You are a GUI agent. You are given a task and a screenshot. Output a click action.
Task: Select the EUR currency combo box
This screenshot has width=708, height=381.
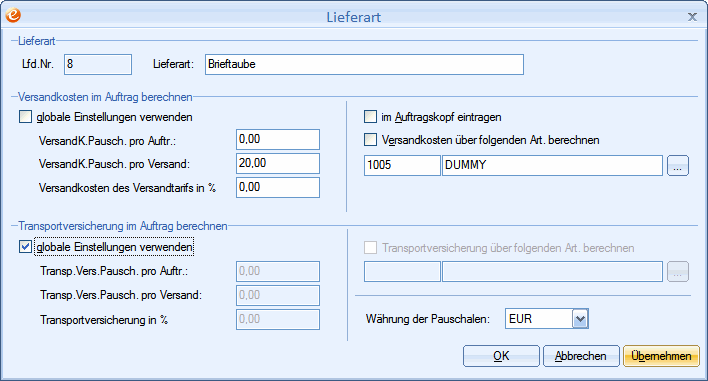[x=546, y=319]
